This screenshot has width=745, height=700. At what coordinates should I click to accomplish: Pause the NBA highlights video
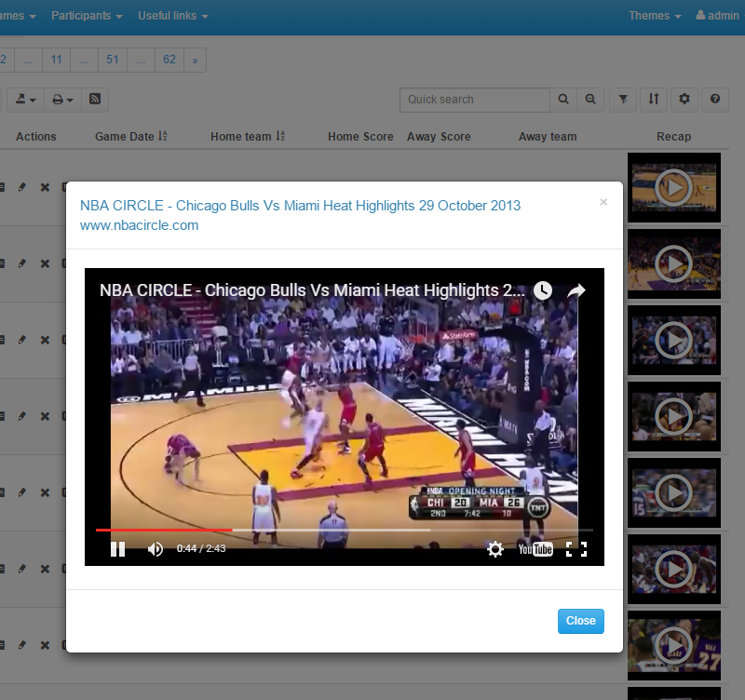coord(117,549)
